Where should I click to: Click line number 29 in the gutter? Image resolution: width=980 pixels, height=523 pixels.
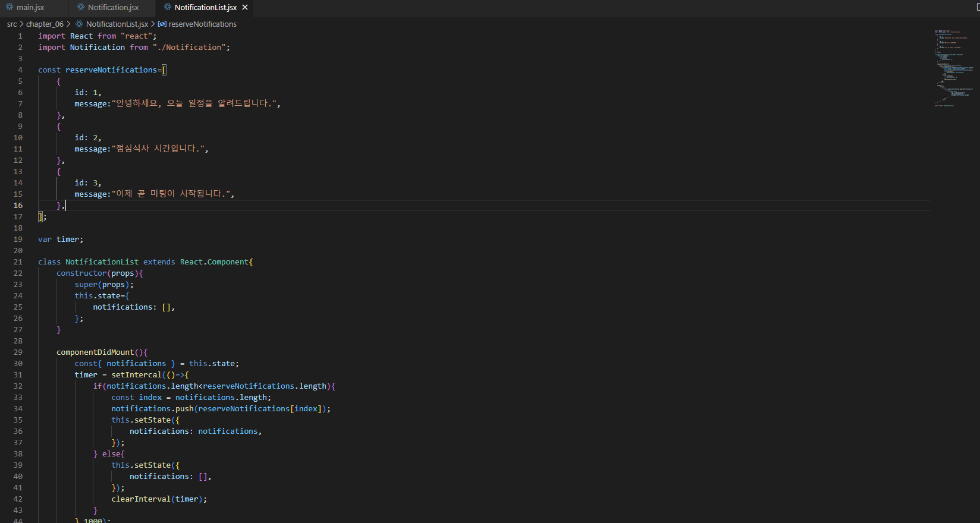point(18,352)
